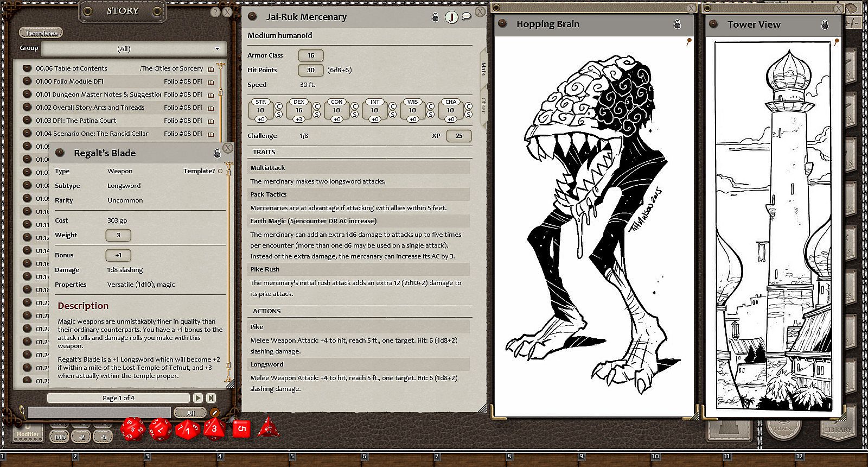Screen dimensions: 868x467
Task: Toggle the STR check C button
Action: (x=278, y=106)
